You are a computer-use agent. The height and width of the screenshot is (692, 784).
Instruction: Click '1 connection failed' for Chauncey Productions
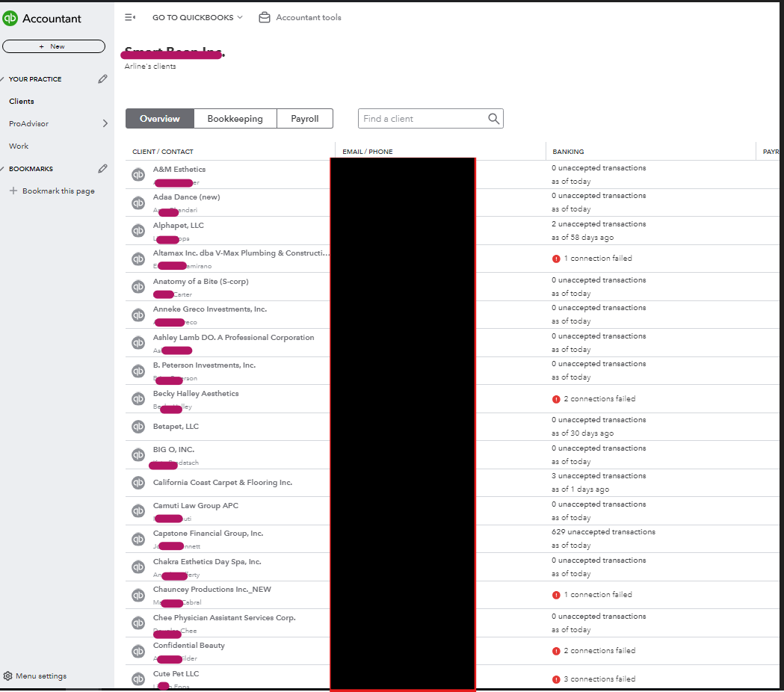pos(598,595)
